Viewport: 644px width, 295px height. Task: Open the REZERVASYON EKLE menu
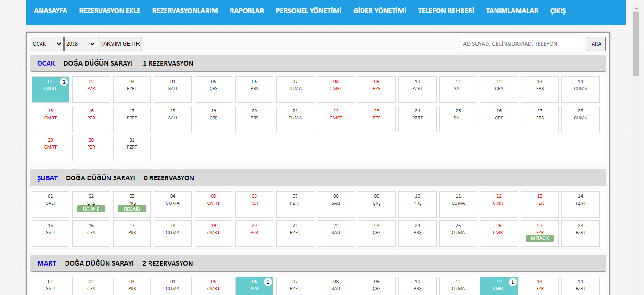[x=110, y=11]
